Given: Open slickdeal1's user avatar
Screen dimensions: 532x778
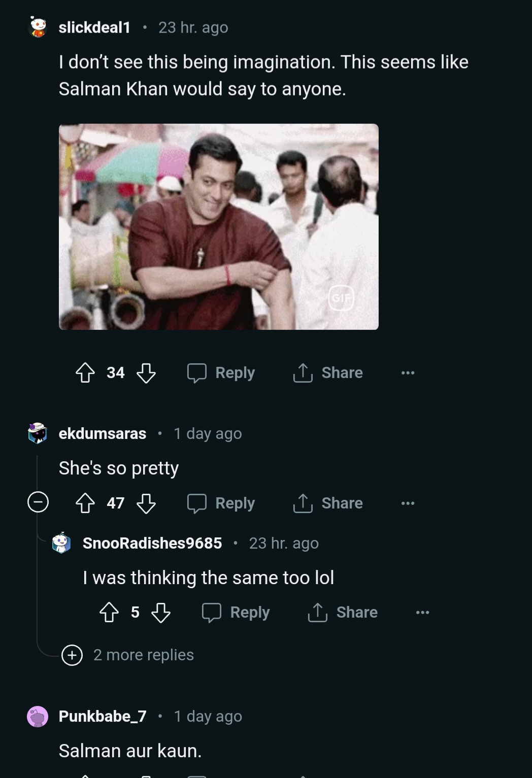Looking at the screenshot, I should click(x=38, y=27).
